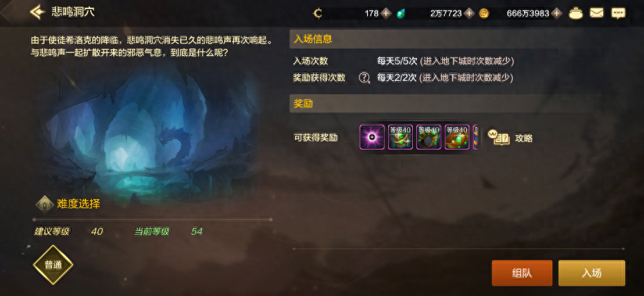Open the inventory bag icon
The width and height of the screenshot is (644, 296).
(575, 14)
